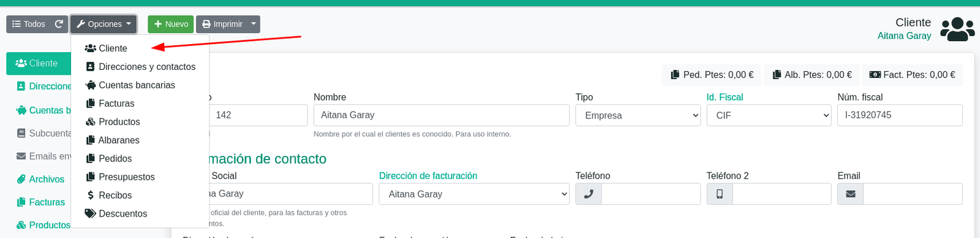Open the Emails enviados sidebar tab
The width and height of the screenshot is (980, 238).
(x=43, y=156)
